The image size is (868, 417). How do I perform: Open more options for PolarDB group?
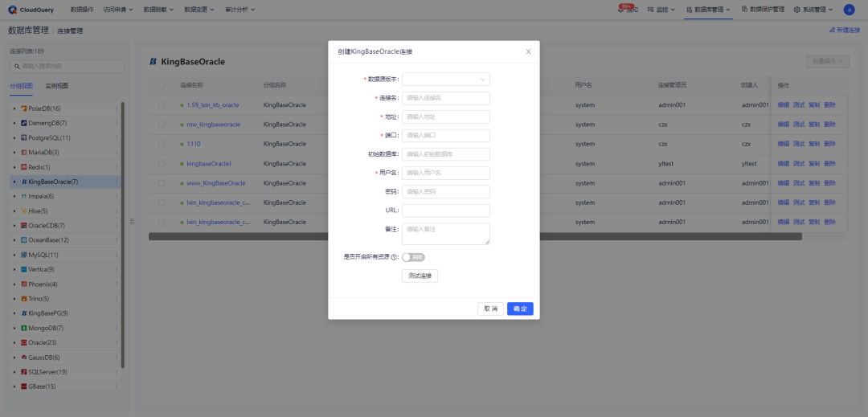117,108
